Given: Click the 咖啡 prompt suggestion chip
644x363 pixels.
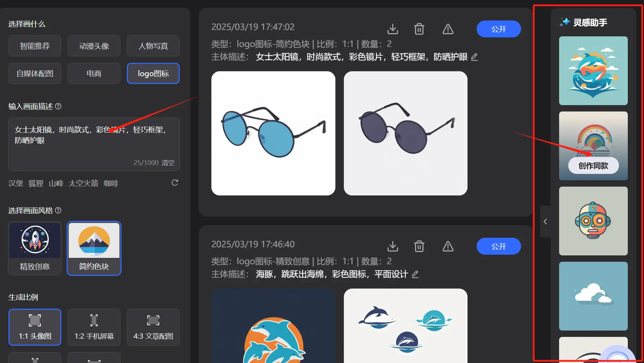Looking at the screenshot, I should click(x=111, y=183).
